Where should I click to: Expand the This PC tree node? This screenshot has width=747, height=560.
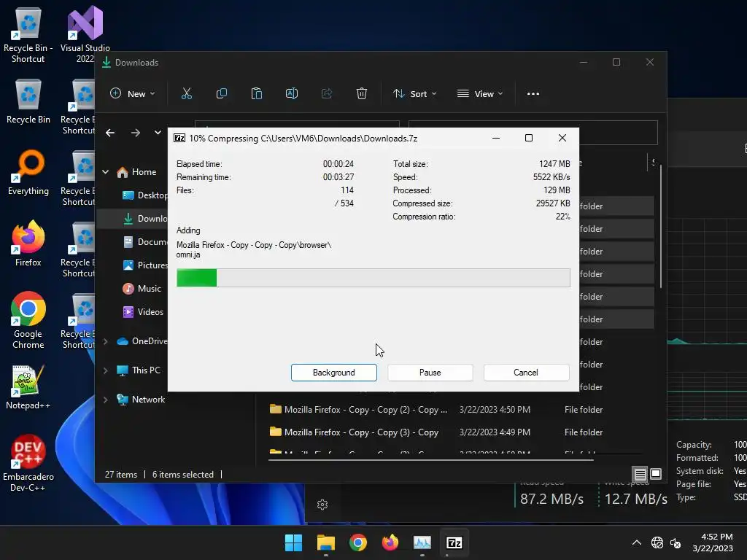tap(106, 370)
